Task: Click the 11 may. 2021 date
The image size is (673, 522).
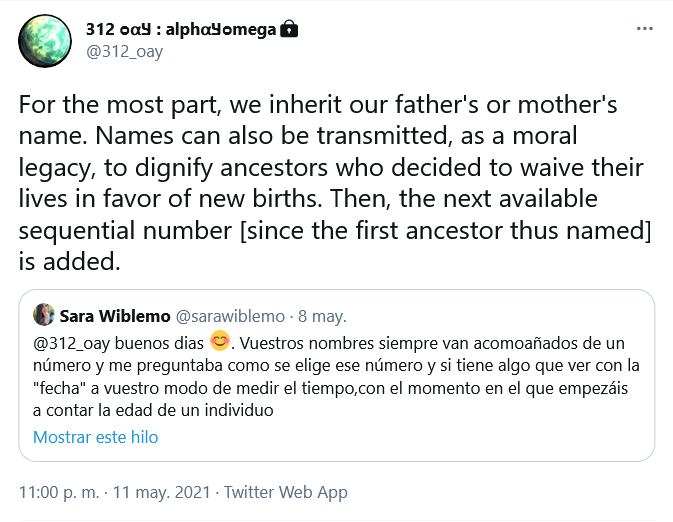Action: pyautogui.click(x=161, y=492)
